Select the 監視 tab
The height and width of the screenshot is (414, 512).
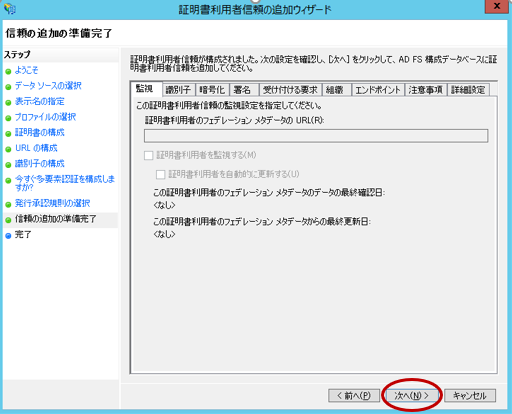point(146,89)
